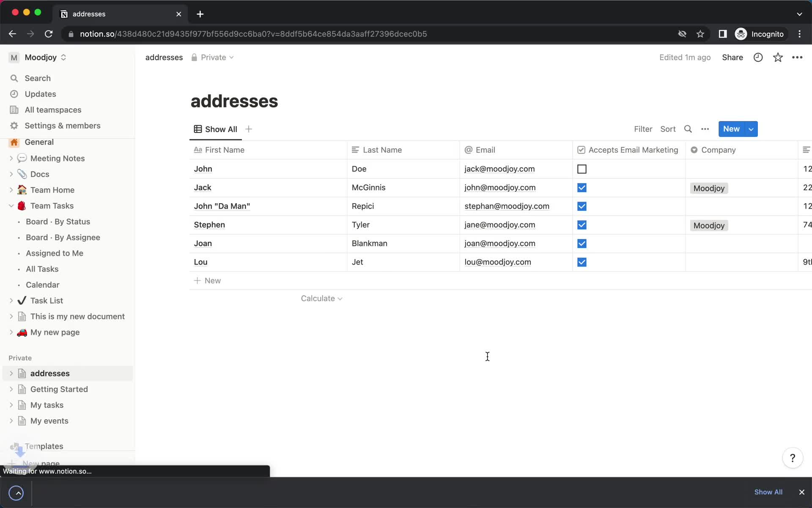
Task: Click the Notion workspace icon for Moodjoy
Action: coord(13,58)
